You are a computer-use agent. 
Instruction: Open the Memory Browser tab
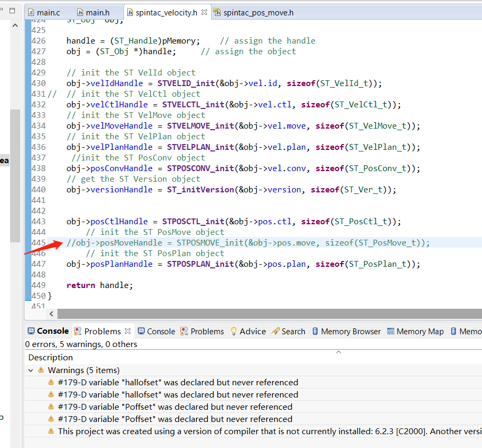(346, 331)
